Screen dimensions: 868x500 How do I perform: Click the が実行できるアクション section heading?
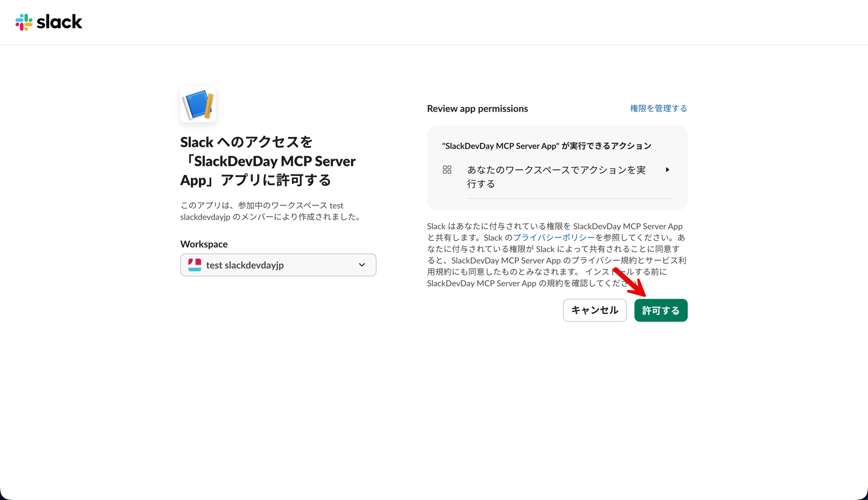547,146
